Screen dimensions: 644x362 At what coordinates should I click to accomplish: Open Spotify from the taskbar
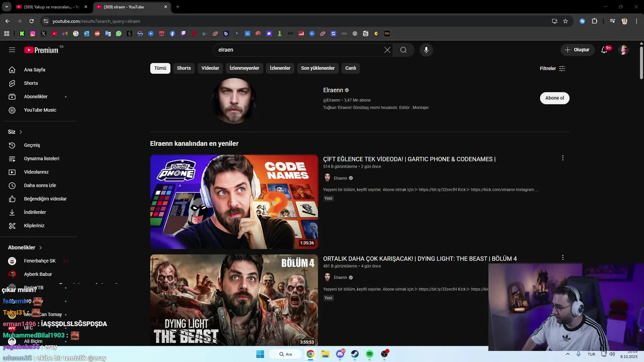click(370, 354)
